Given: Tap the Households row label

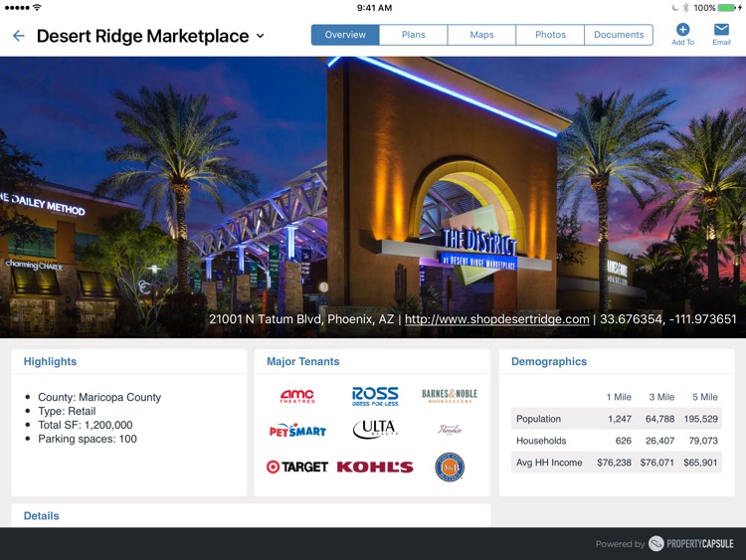Looking at the screenshot, I should [541, 441].
